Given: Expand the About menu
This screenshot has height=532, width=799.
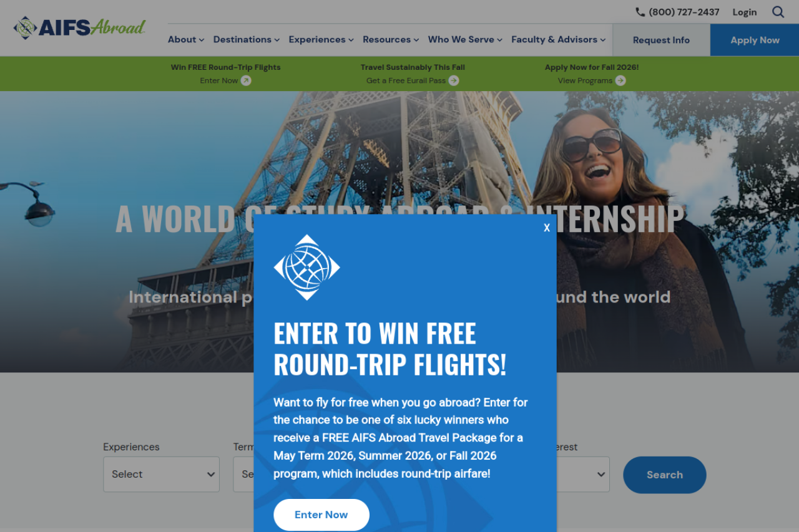Looking at the screenshot, I should pos(186,39).
